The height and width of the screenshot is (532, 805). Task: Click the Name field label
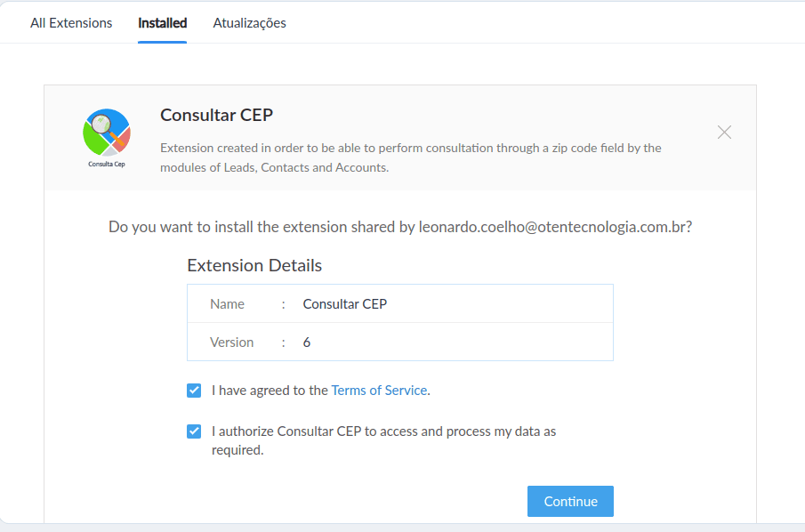[x=227, y=304]
